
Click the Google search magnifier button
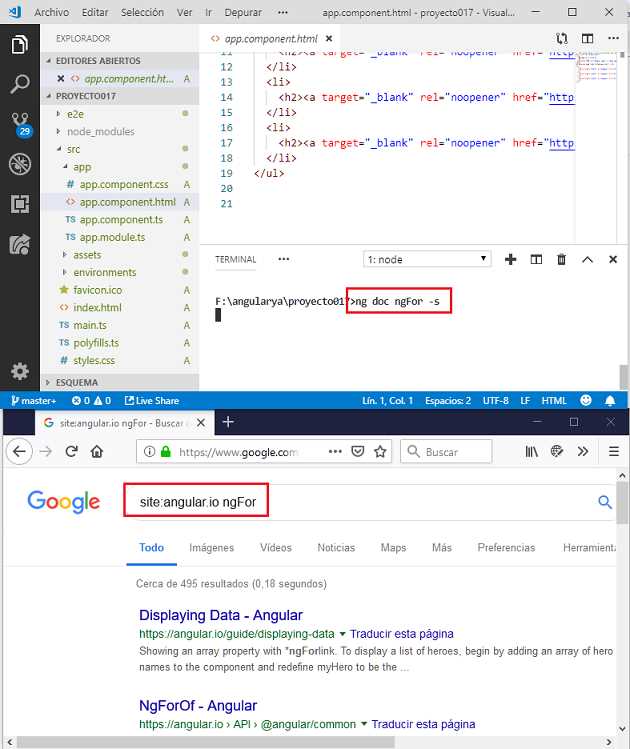coord(605,502)
